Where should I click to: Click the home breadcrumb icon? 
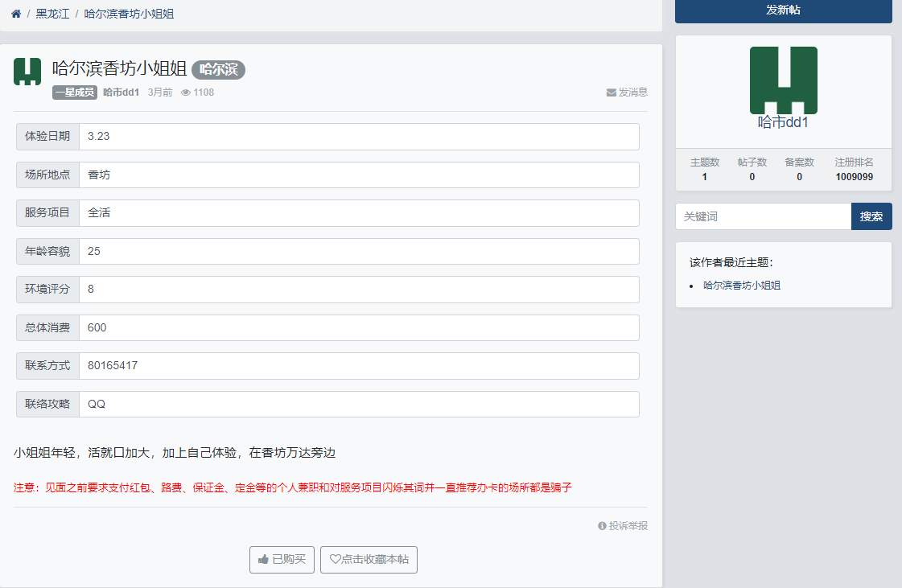point(15,13)
